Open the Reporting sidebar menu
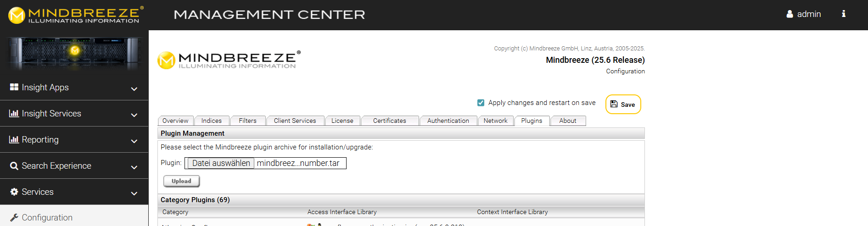 coord(74,139)
